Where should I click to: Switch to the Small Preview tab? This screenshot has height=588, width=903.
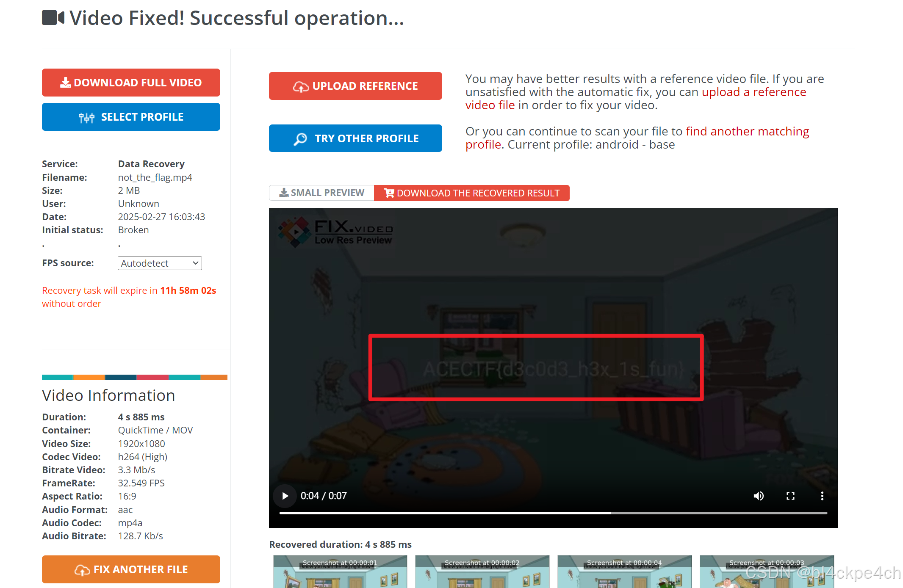321,193
